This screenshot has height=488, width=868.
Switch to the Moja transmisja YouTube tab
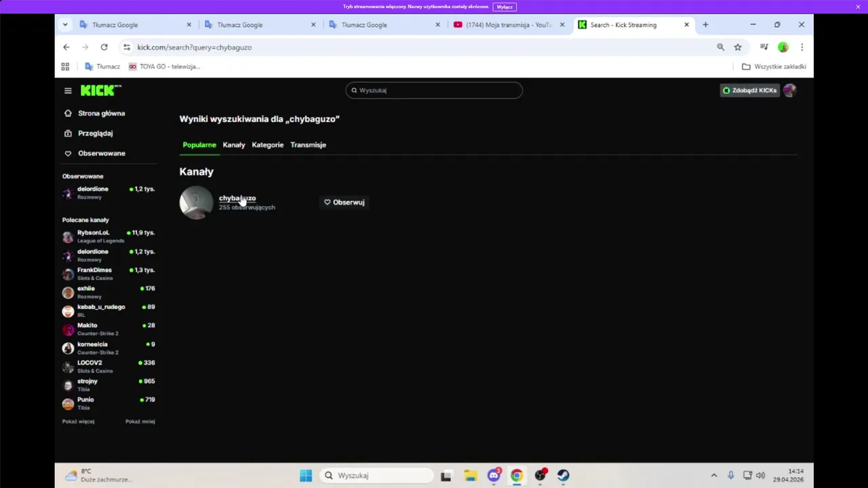pyautogui.click(x=508, y=24)
